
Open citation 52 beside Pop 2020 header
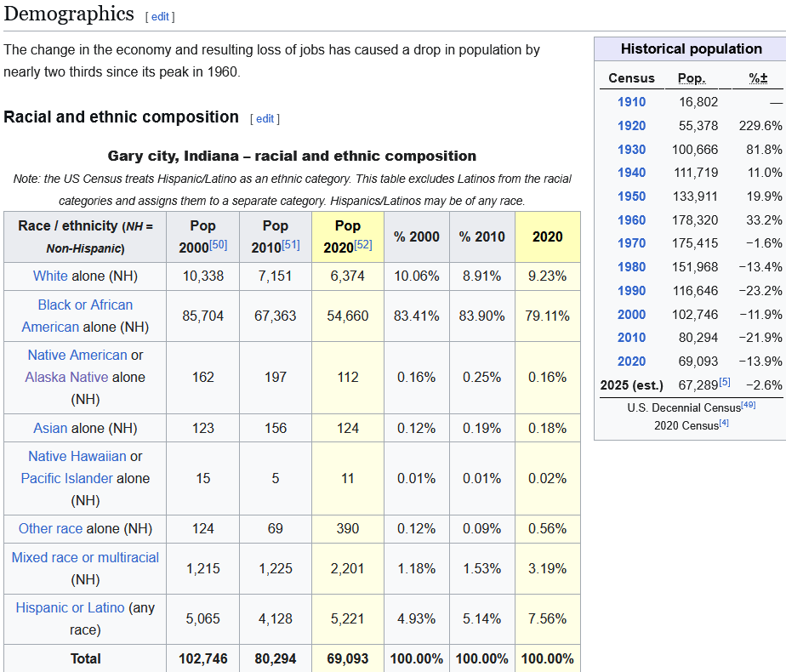click(x=363, y=244)
